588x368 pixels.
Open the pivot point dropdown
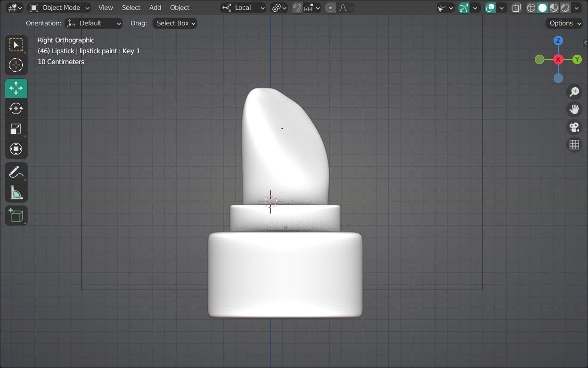pyautogui.click(x=279, y=8)
